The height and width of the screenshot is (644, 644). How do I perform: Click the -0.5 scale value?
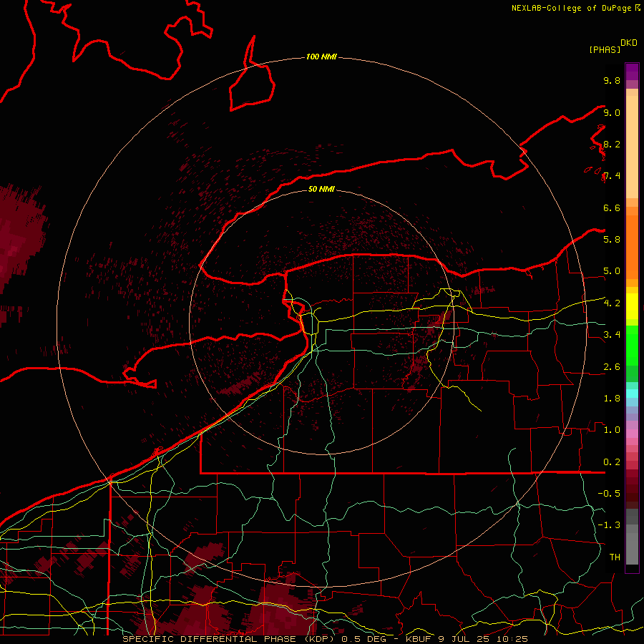tap(609, 493)
